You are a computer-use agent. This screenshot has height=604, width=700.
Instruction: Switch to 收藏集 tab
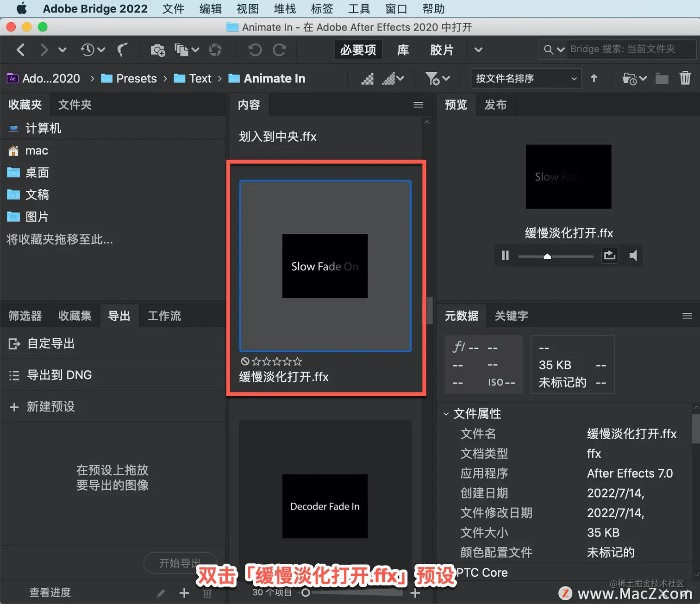(75, 316)
